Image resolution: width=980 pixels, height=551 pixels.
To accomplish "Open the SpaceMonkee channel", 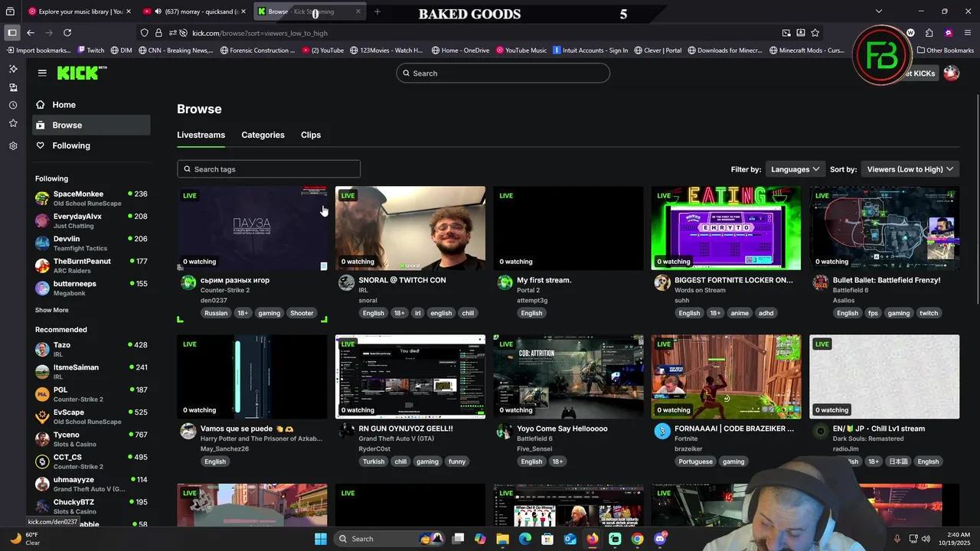I will (x=91, y=198).
